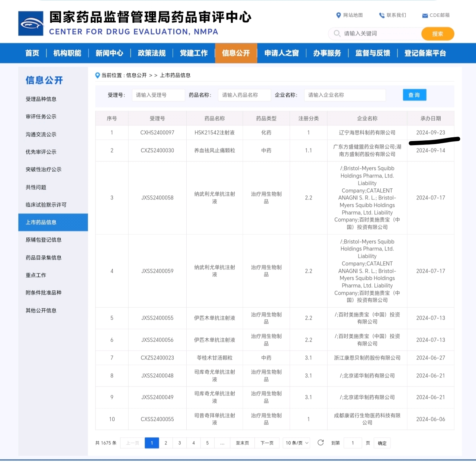476x463 pixels.
Task: Open 网站地图 site map link
Action: tap(349, 15)
